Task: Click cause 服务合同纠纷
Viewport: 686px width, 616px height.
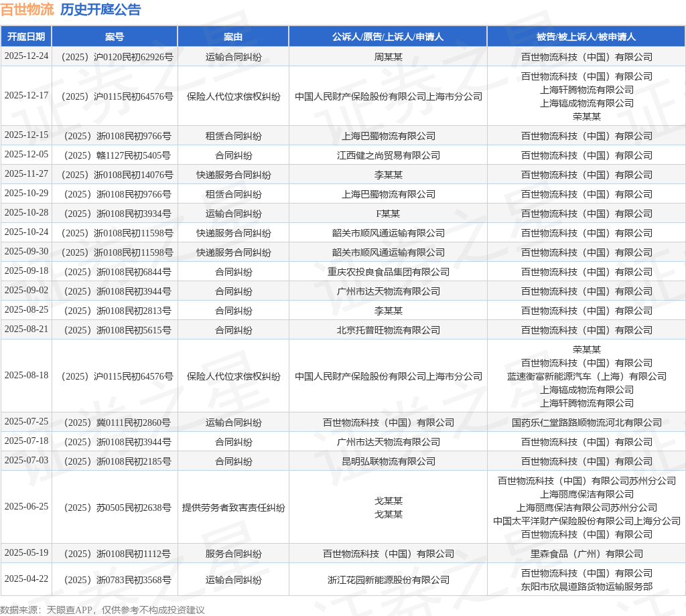Action: tap(233, 554)
